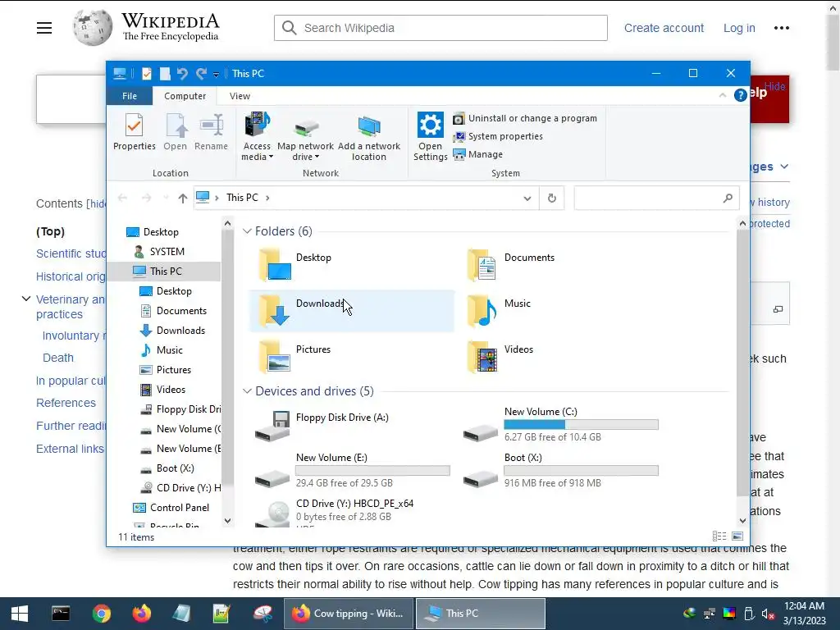
Task: Select New Volume (E:) drive
Action: point(352,472)
